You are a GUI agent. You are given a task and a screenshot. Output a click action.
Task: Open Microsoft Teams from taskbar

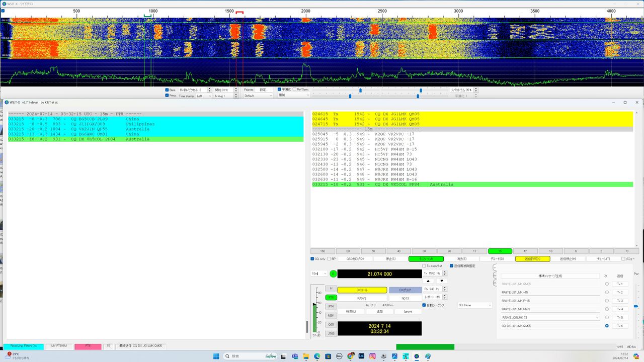pyautogui.click(x=295, y=356)
